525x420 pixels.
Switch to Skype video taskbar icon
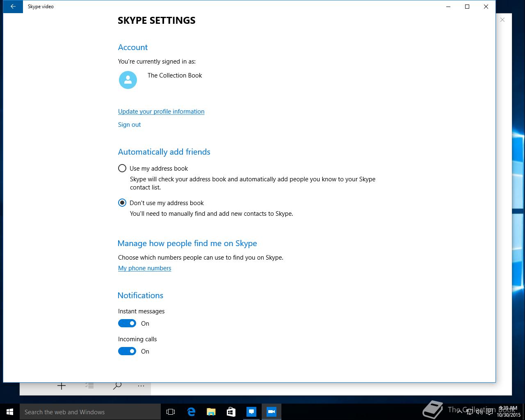click(x=271, y=412)
